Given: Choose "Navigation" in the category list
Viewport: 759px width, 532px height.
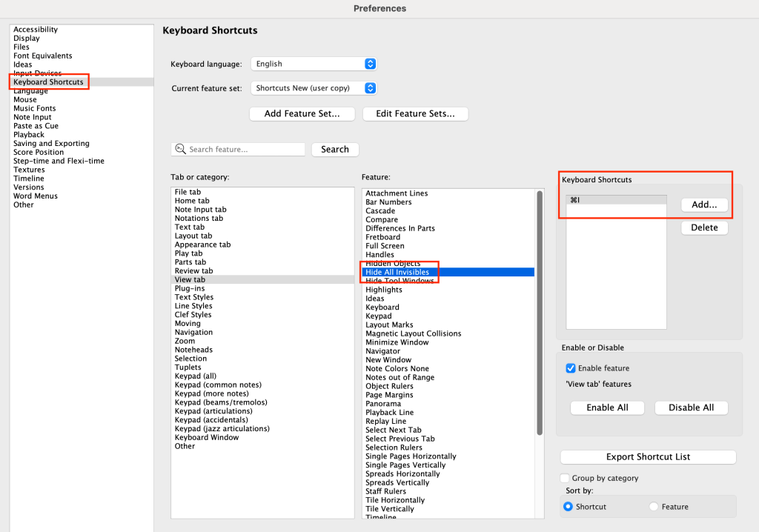Looking at the screenshot, I should point(194,332).
